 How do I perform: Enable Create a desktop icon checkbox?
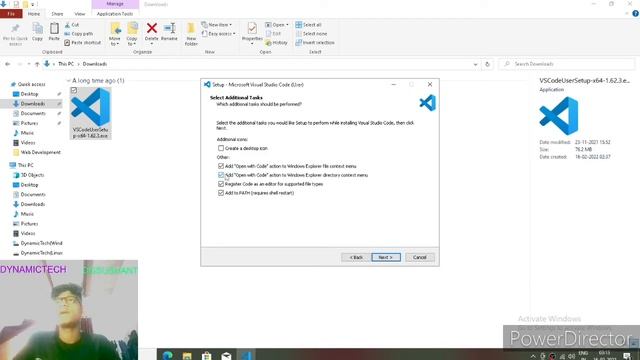(221, 148)
